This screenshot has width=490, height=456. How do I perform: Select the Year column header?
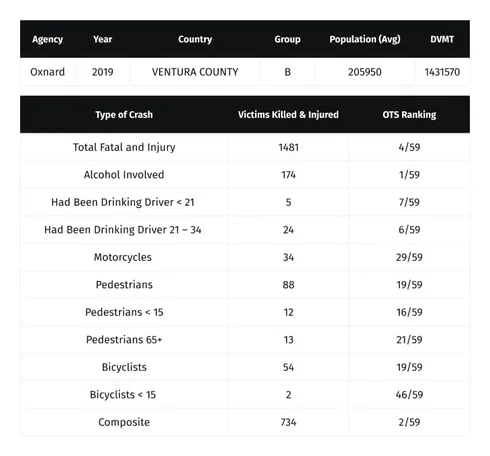click(x=103, y=39)
